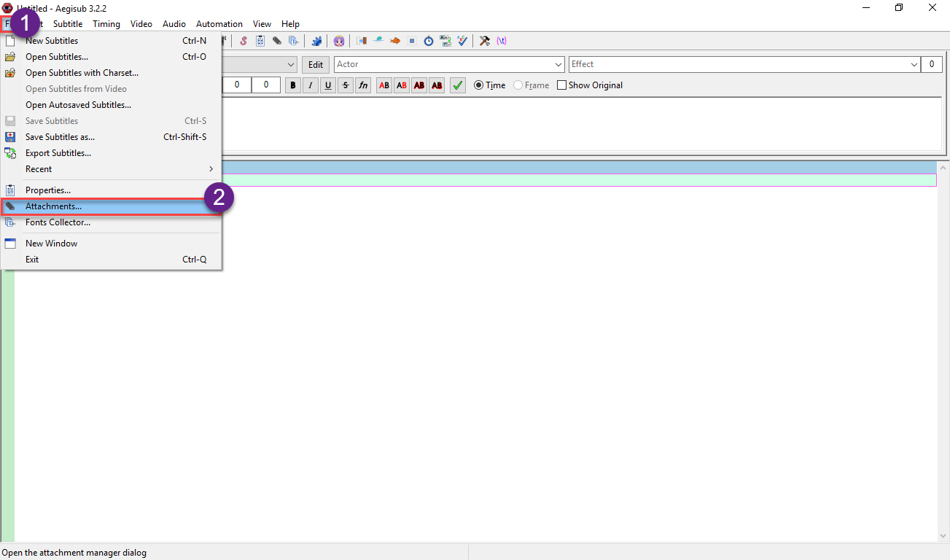
Task: Open the Subtitle menu
Action: tap(68, 24)
